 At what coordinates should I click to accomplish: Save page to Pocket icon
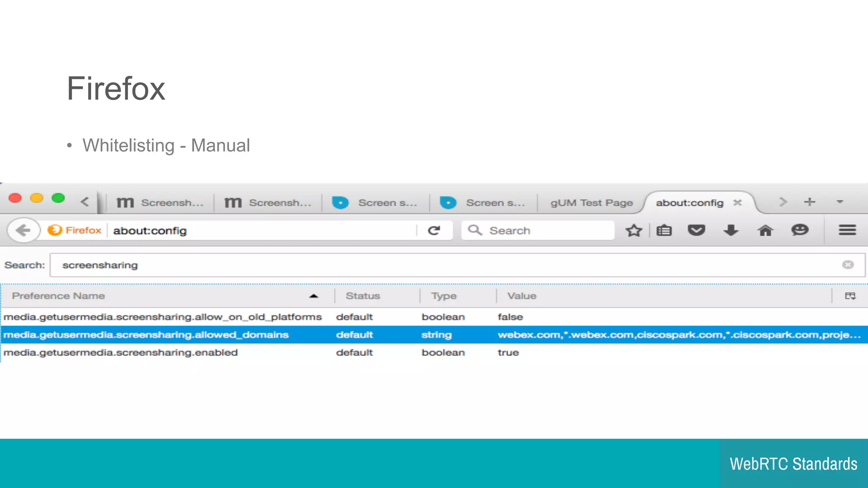pyautogui.click(x=696, y=230)
